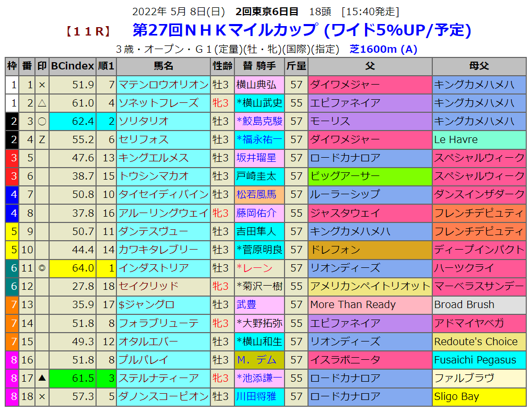Select the Z mark in セリフォス's row
Screen dimensions: 532x412
click(x=42, y=139)
